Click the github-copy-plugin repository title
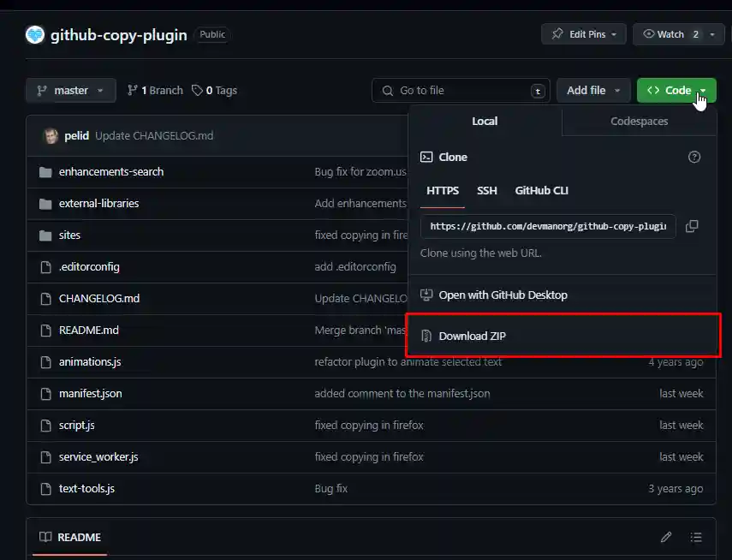The width and height of the screenshot is (732, 560). [x=119, y=35]
